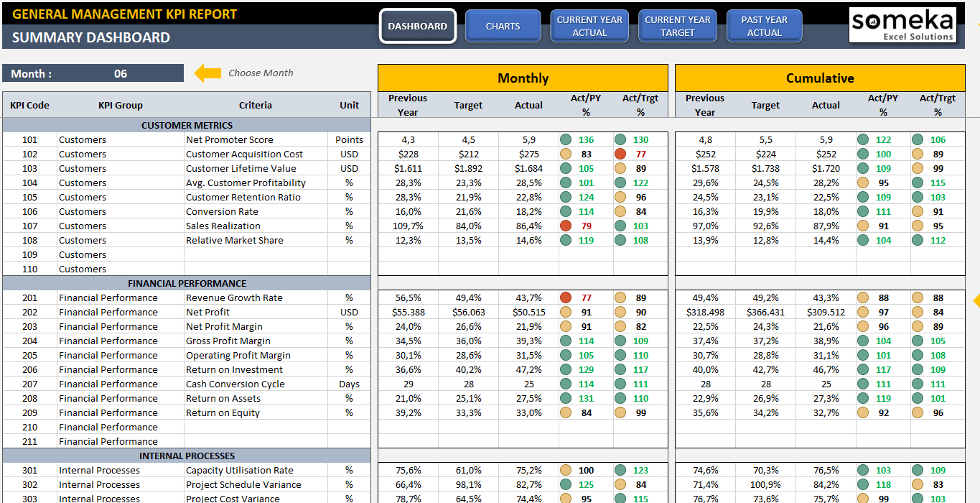Click the green monthly Act/PY indicator for Net Promoter Score
980x503 pixels.
[565, 139]
